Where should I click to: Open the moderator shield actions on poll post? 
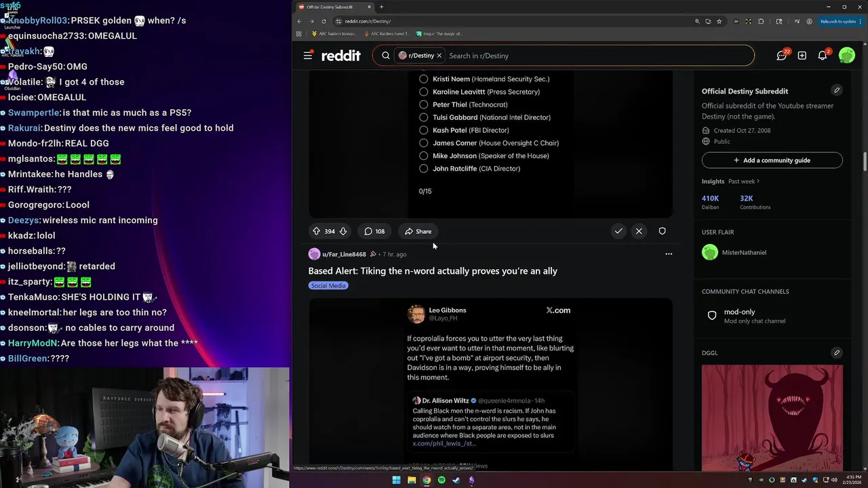coord(663,231)
